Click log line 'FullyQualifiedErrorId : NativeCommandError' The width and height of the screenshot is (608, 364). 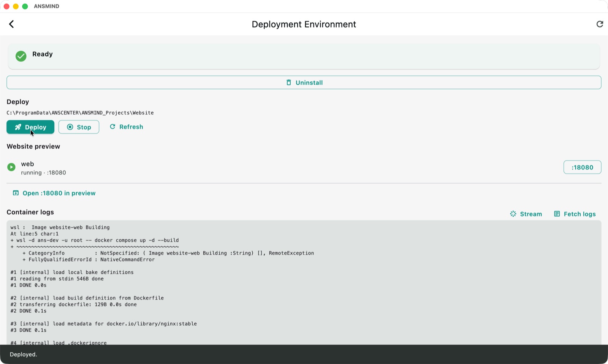[x=89, y=260]
